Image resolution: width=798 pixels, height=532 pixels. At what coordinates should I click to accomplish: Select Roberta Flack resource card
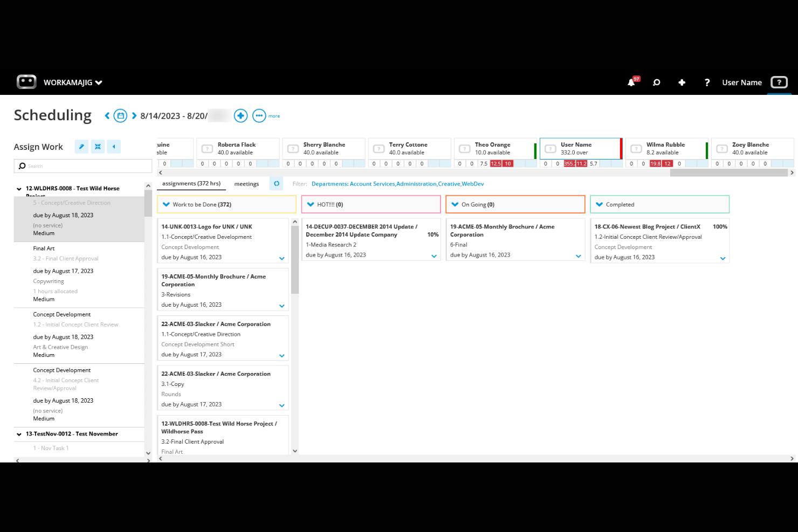(238, 149)
